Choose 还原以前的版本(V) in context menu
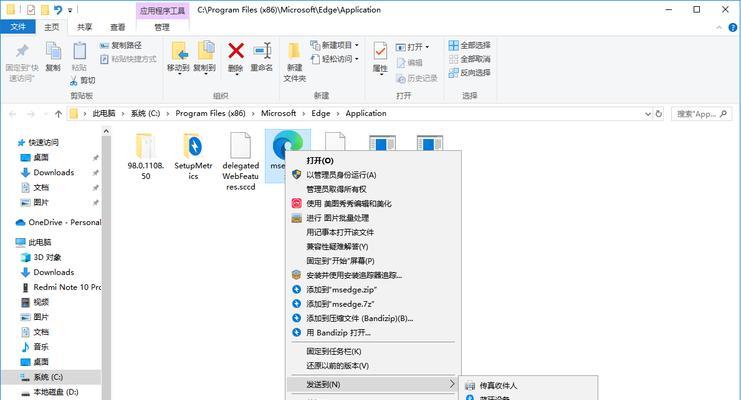Screen dimensions: 741x400 click(371, 366)
